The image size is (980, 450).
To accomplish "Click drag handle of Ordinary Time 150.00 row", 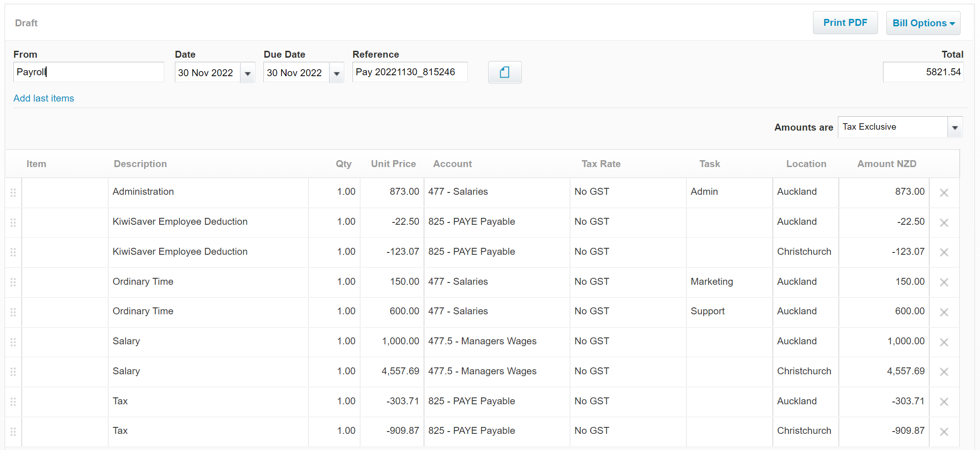I will [13, 282].
